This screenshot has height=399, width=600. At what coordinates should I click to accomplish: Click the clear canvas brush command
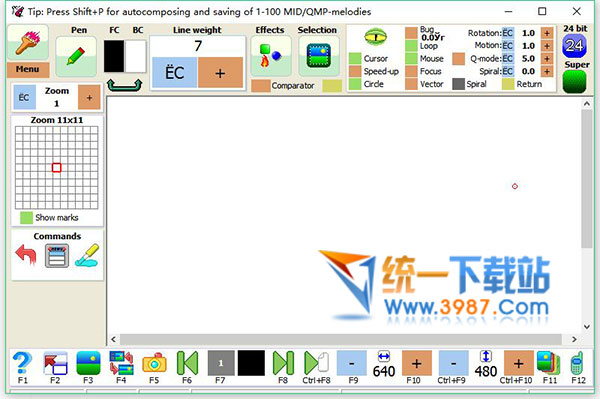pos(87,255)
